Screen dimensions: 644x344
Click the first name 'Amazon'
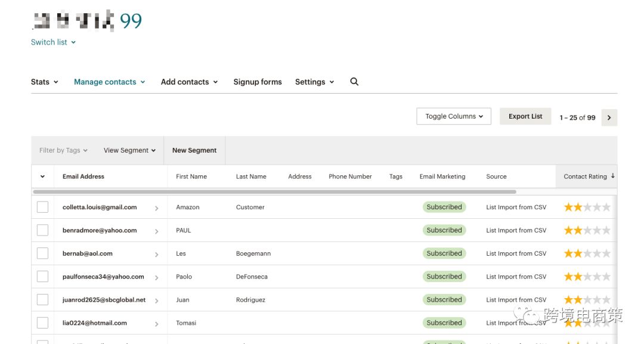pyautogui.click(x=188, y=207)
